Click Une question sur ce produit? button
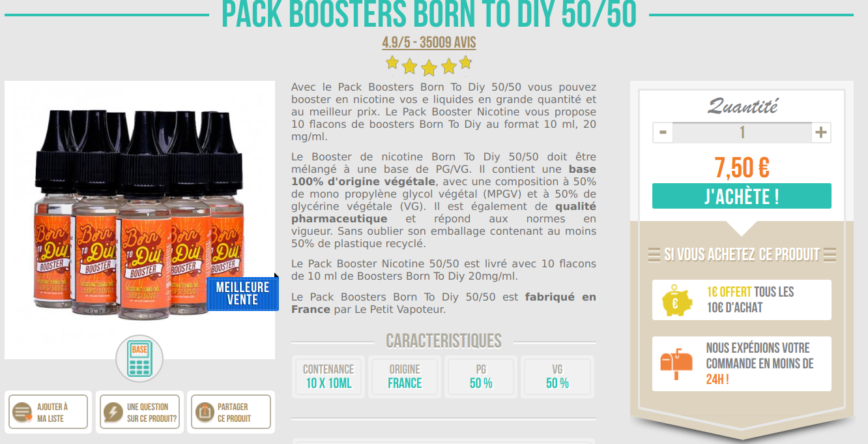Viewport: 868px width, 444px height. [x=140, y=412]
